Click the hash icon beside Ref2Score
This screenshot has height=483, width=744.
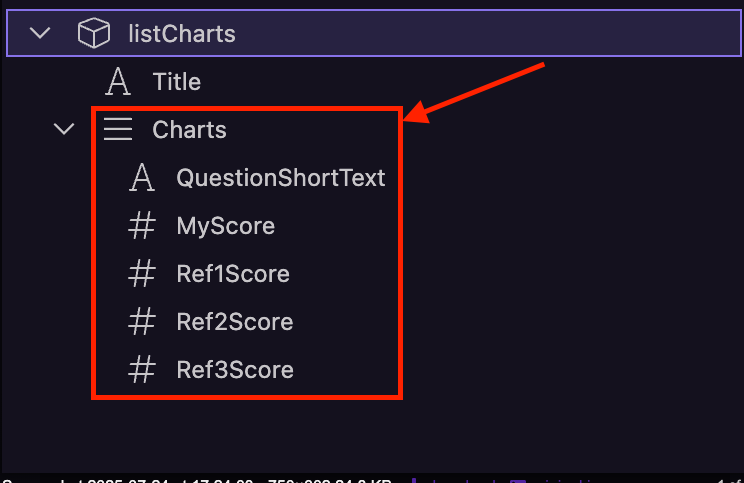(142, 321)
